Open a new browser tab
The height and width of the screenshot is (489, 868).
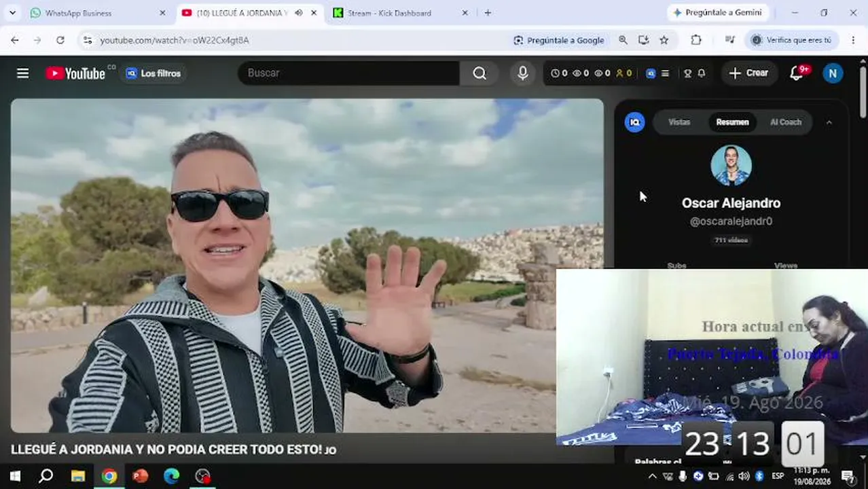(x=488, y=13)
